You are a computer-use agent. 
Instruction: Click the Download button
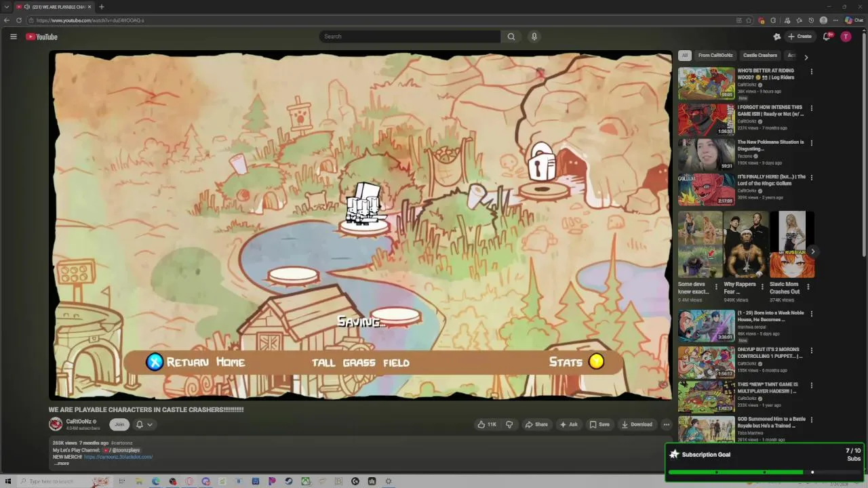pos(637,424)
